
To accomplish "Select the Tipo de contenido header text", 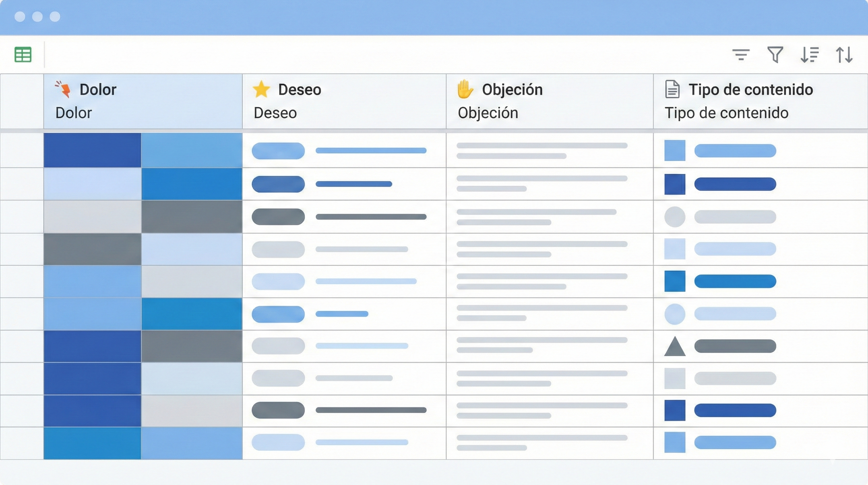I will 751,90.
